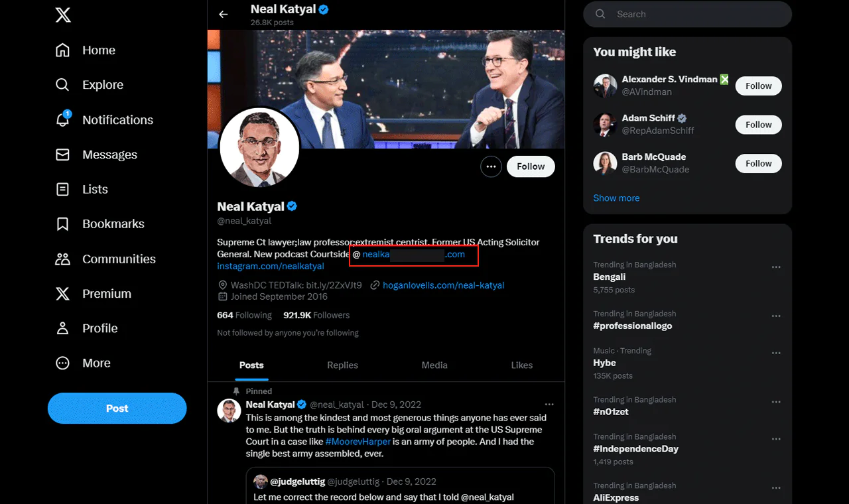
Task: Go back using the arrow icon
Action: click(x=224, y=14)
